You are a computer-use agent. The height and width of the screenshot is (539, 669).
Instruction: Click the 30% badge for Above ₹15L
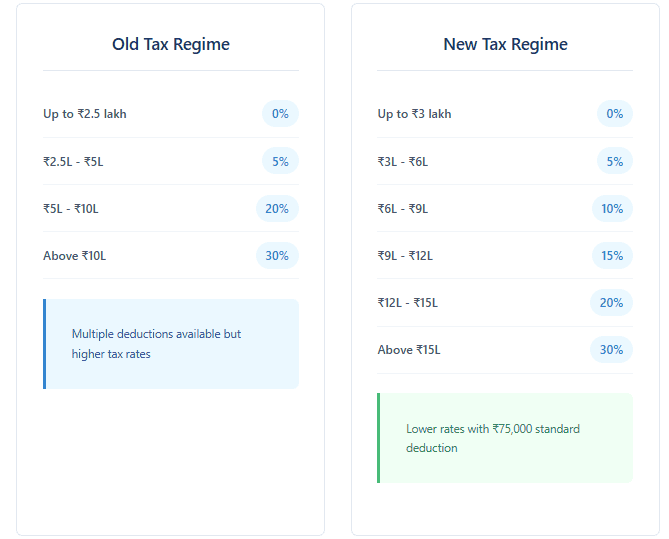point(612,350)
